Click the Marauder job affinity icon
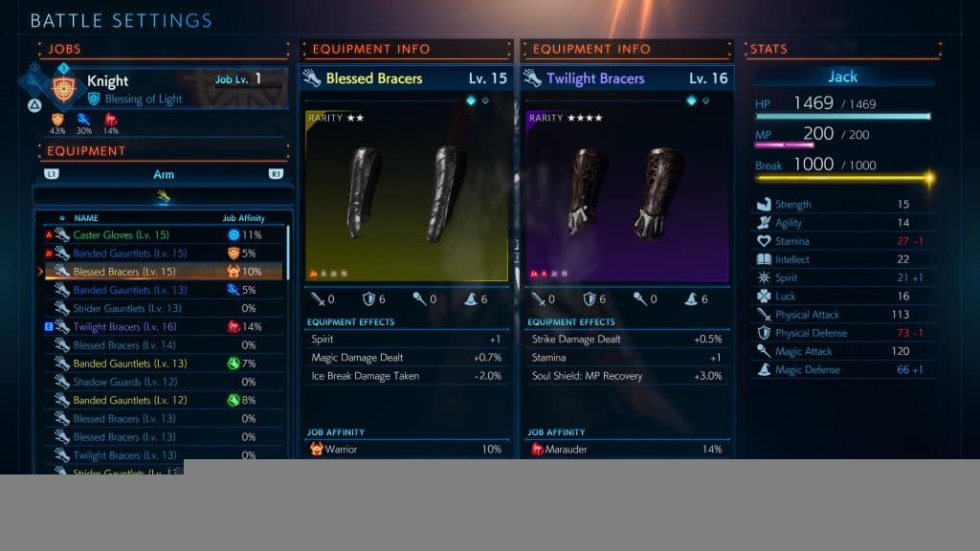This screenshot has height=551, width=980. pos(537,449)
